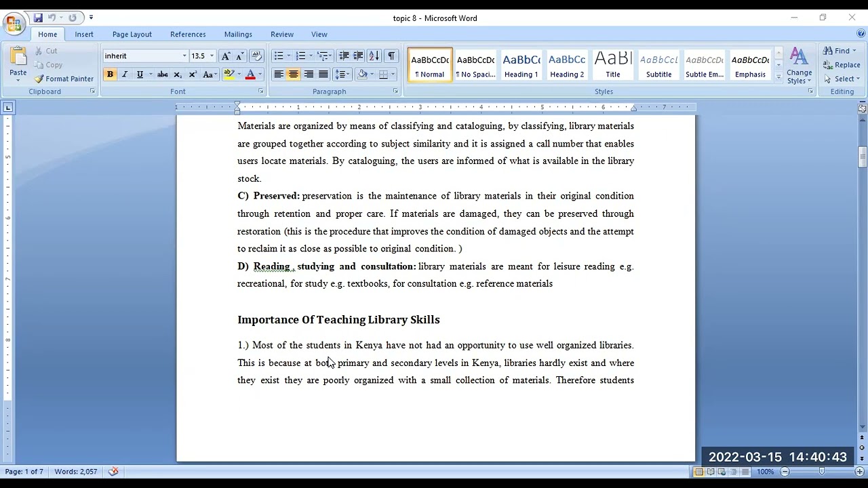Apply Subtle Emphasis style

(705, 65)
